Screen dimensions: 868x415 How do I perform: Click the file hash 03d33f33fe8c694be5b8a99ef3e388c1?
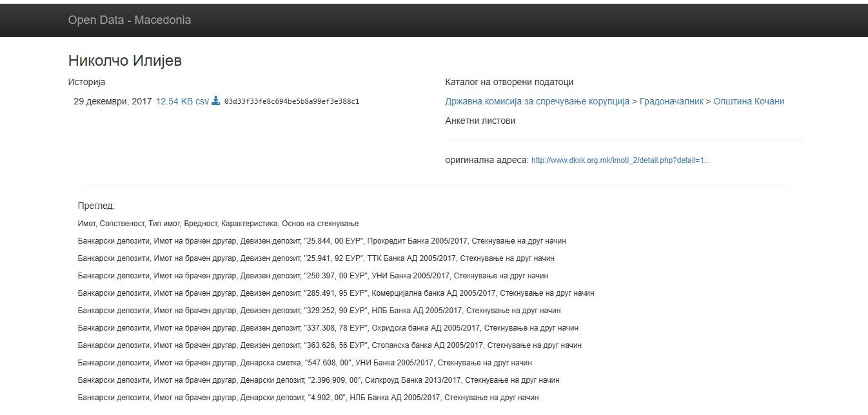coord(291,102)
